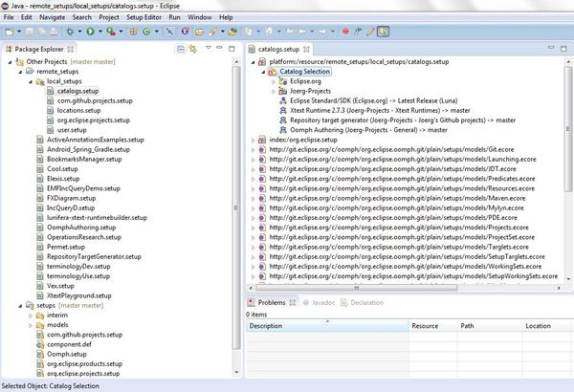The width and height of the screenshot is (574, 392).
Task: Open the Window menu
Action: 200,17
